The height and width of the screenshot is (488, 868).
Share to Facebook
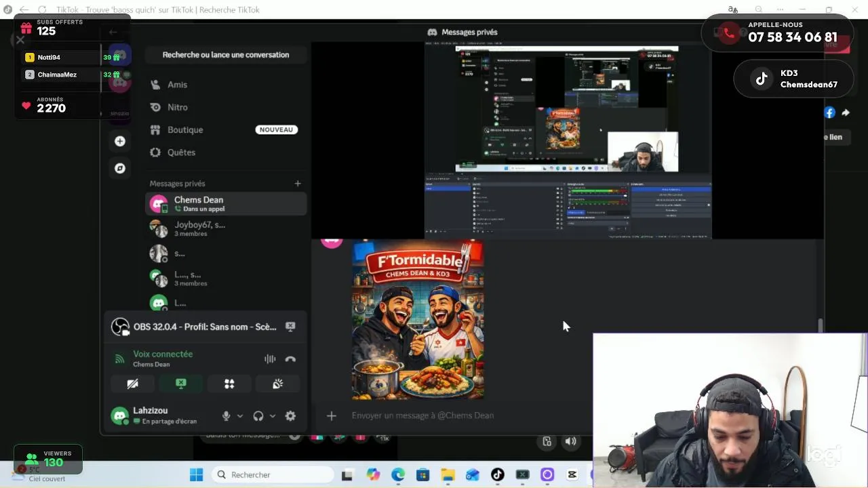[x=829, y=113]
